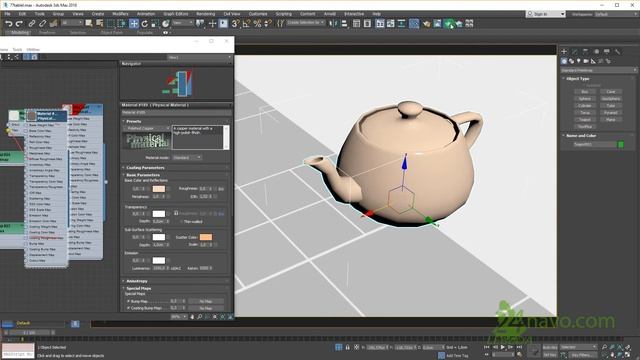Open the Graph Editors menu
The image size is (640, 360).
[176, 14]
